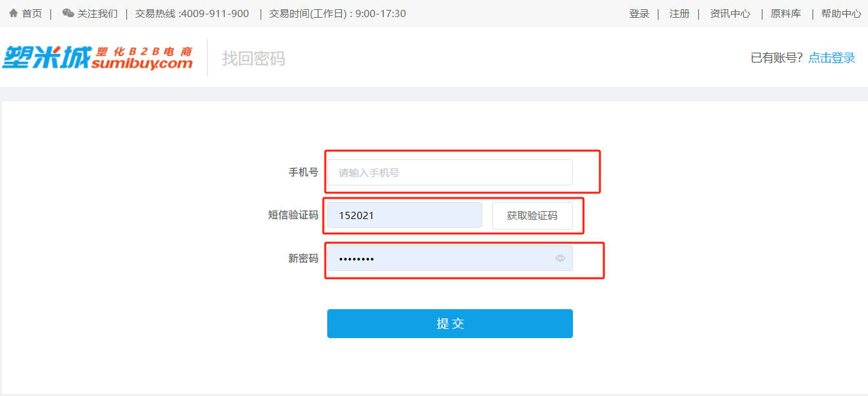Go to 登录 in top navigation
The width and height of the screenshot is (868, 396).
(639, 14)
